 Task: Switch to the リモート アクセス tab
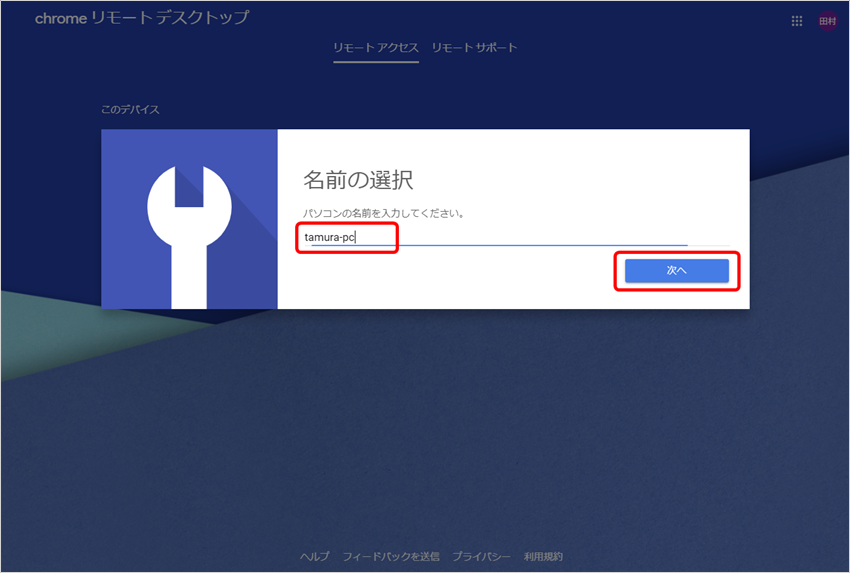click(x=376, y=48)
